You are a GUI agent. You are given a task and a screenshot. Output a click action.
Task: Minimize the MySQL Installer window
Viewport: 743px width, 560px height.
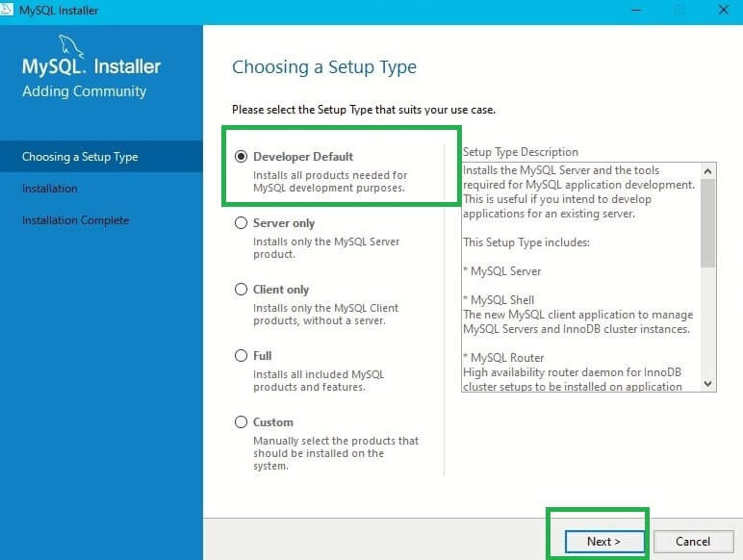pos(636,10)
